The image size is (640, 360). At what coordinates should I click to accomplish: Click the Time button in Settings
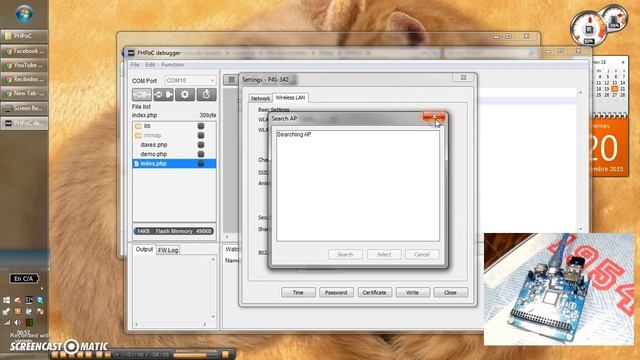(x=298, y=293)
